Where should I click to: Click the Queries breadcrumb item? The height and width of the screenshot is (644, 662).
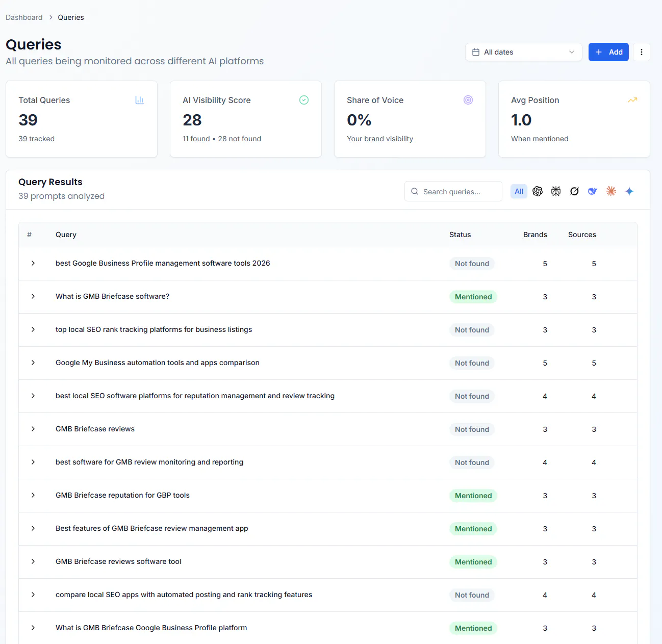point(71,17)
